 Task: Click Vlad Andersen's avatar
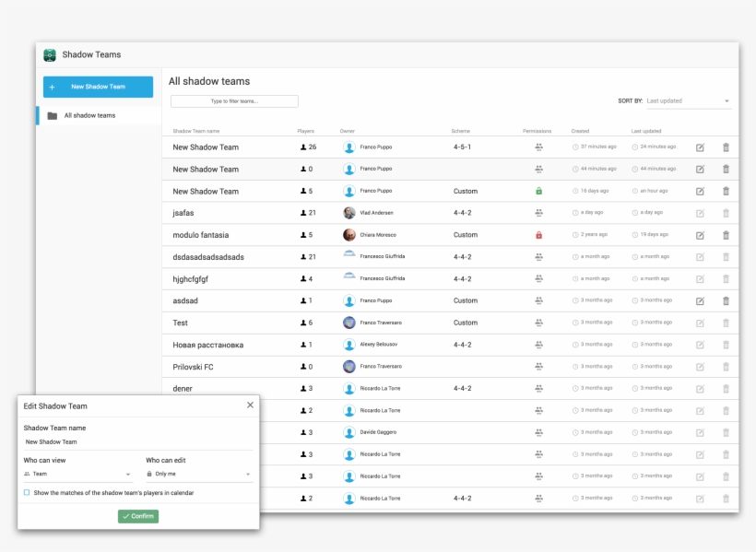click(x=349, y=213)
